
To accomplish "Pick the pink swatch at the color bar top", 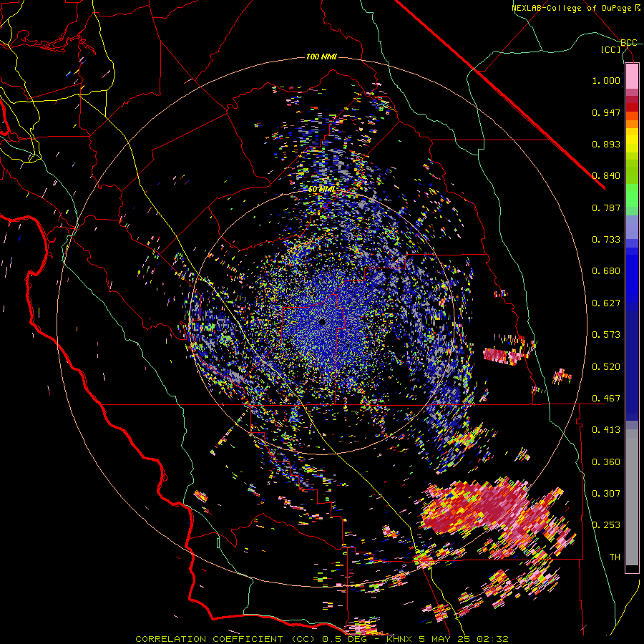I will click(632, 76).
